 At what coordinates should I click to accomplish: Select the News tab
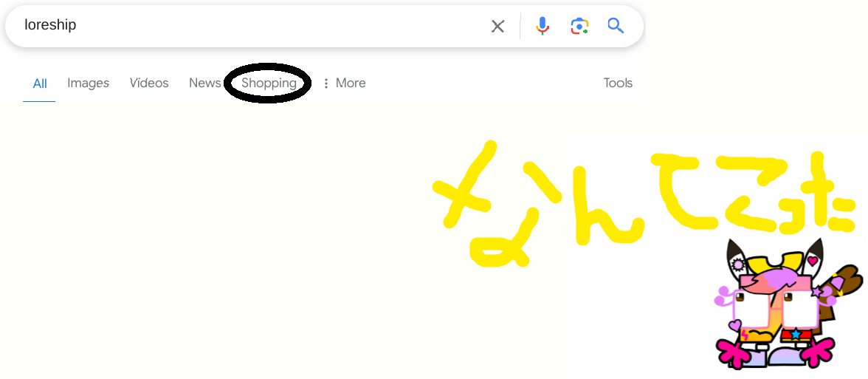205,83
